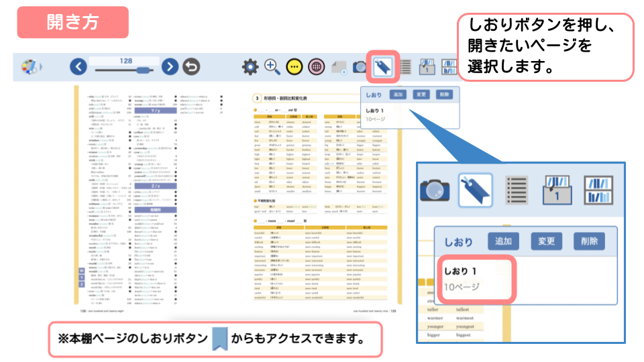Open the pink globe web icon
This screenshot has height=362, width=644.
coord(316,67)
